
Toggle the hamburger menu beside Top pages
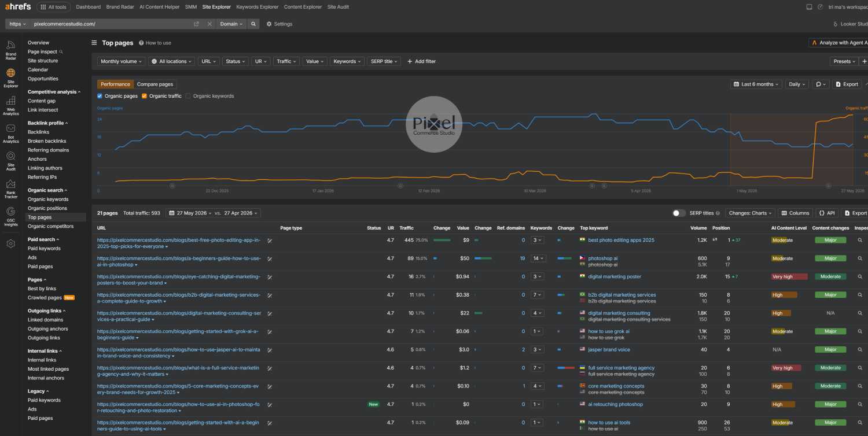(94, 43)
